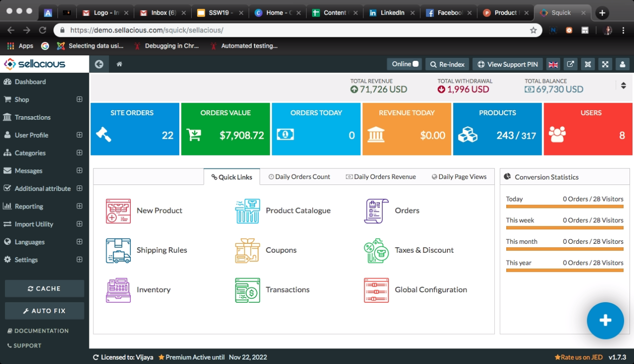Open the user account icon in top bar
Screen dimensions: 634x364
[x=622, y=64]
